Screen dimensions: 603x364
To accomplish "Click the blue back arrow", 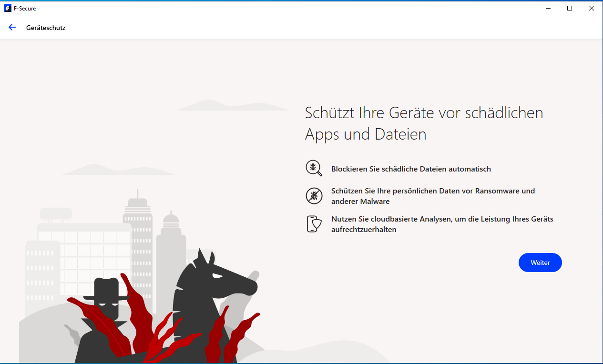I will [12, 28].
